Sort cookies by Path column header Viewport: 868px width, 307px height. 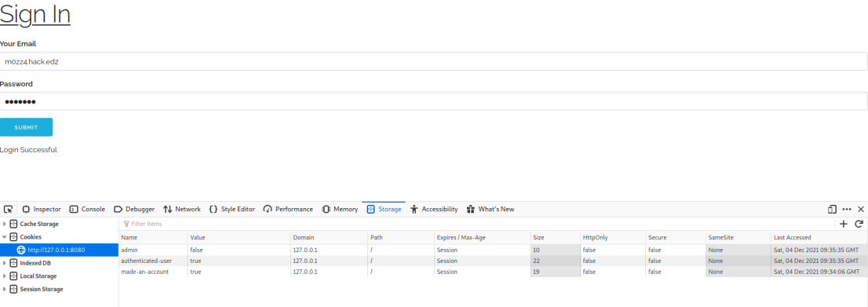pos(401,237)
